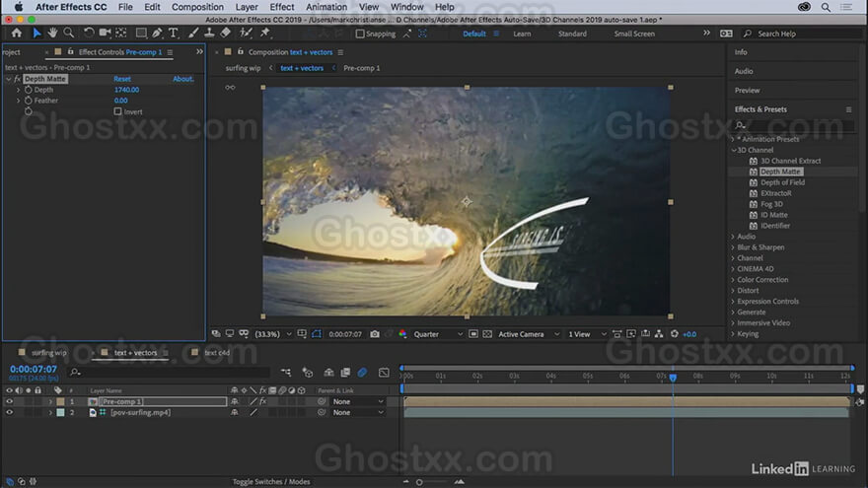The image size is (868, 488).
Task: Click the Composition Mini-Flowchart timeline icon
Action: pos(286,373)
